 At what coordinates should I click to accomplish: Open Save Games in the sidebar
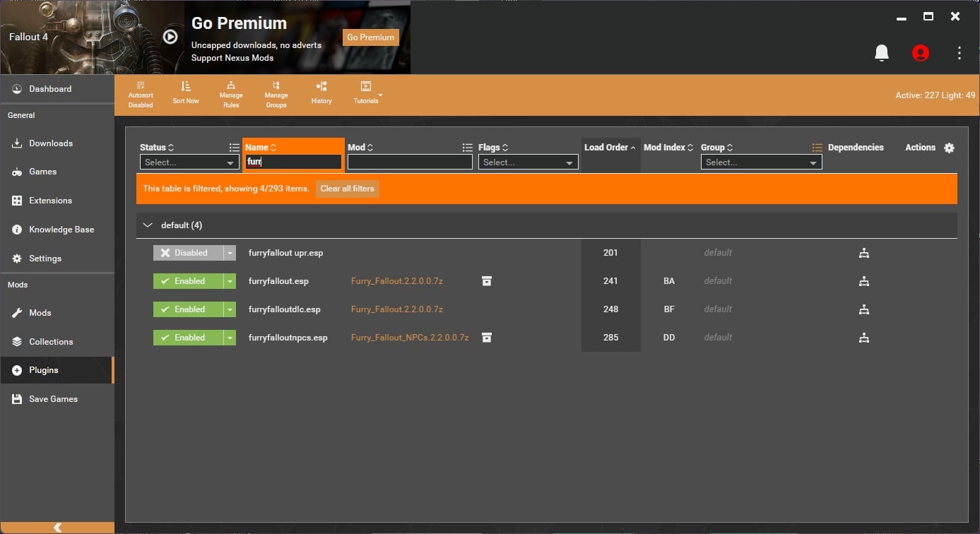(57, 399)
